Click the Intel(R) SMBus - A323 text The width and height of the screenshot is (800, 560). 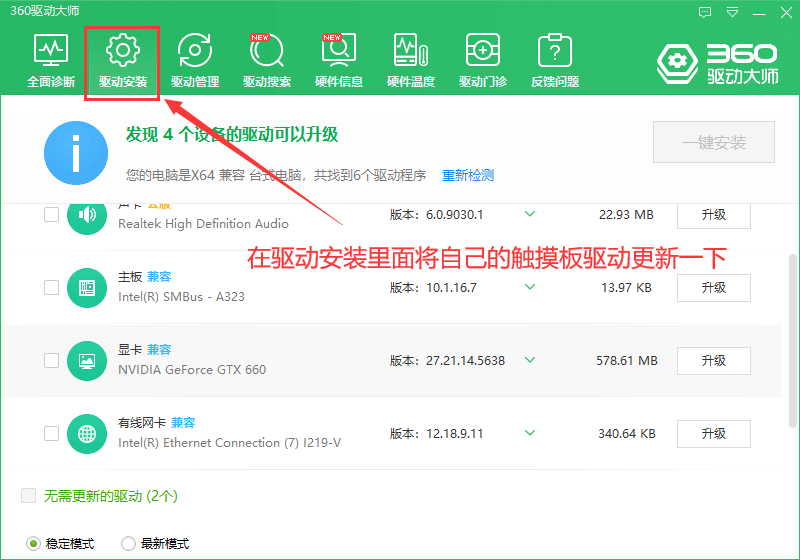click(181, 296)
